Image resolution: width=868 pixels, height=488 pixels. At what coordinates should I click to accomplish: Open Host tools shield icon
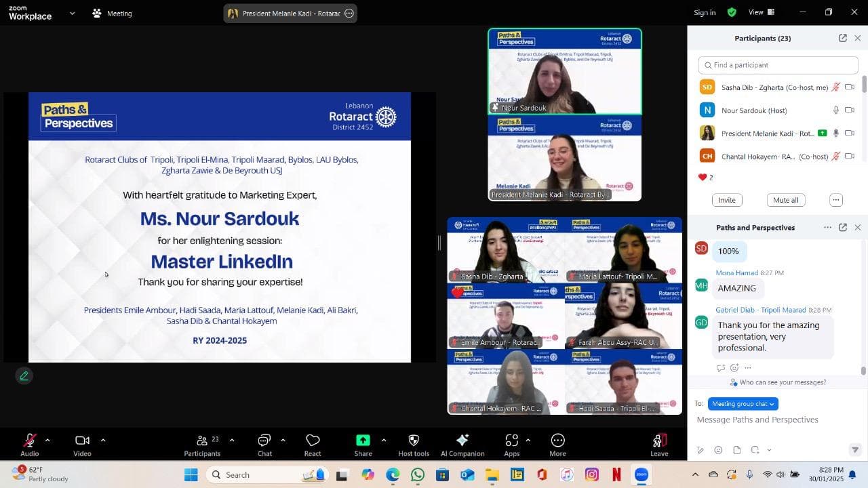click(x=414, y=441)
